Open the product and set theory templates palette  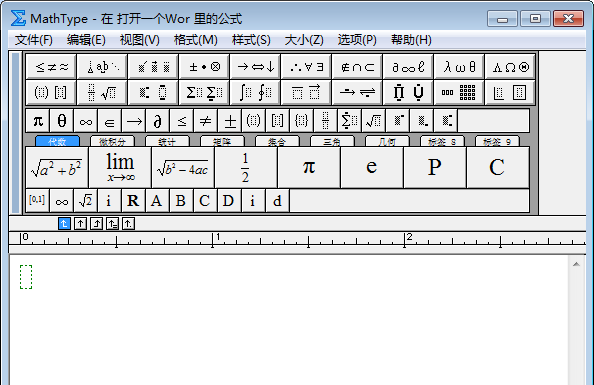tap(408, 92)
